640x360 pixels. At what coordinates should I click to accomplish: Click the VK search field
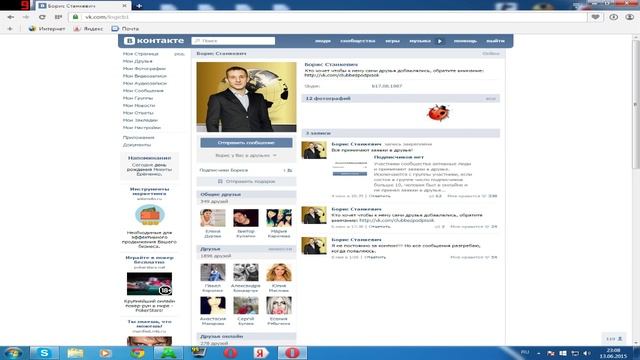point(233,41)
